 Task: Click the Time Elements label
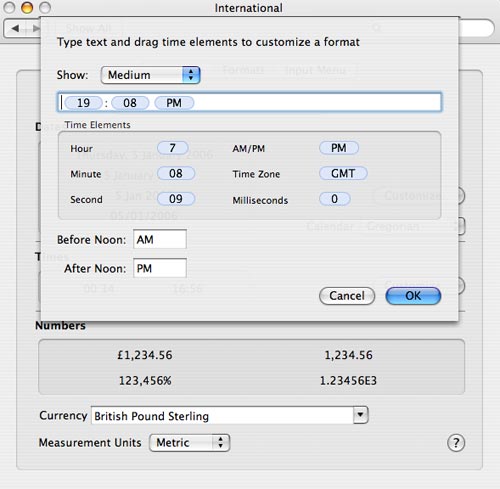(x=97, y=125)
